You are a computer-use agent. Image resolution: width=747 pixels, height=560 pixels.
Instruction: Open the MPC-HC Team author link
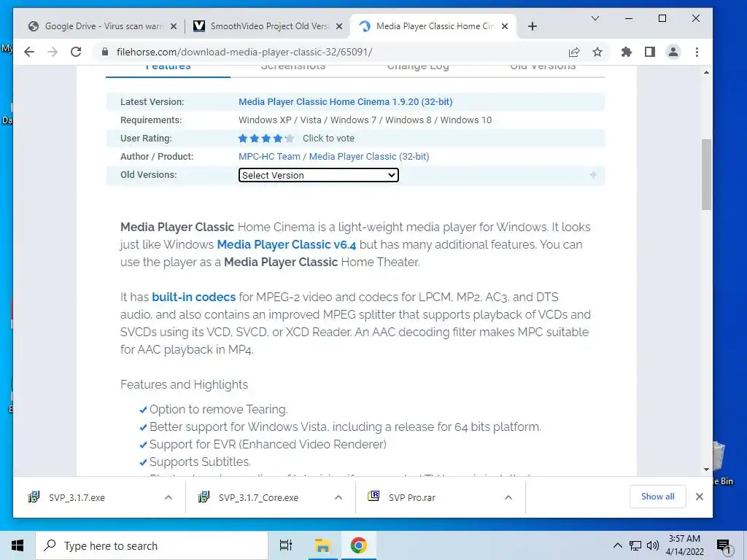pyautogui.click(x=269, y=157)
